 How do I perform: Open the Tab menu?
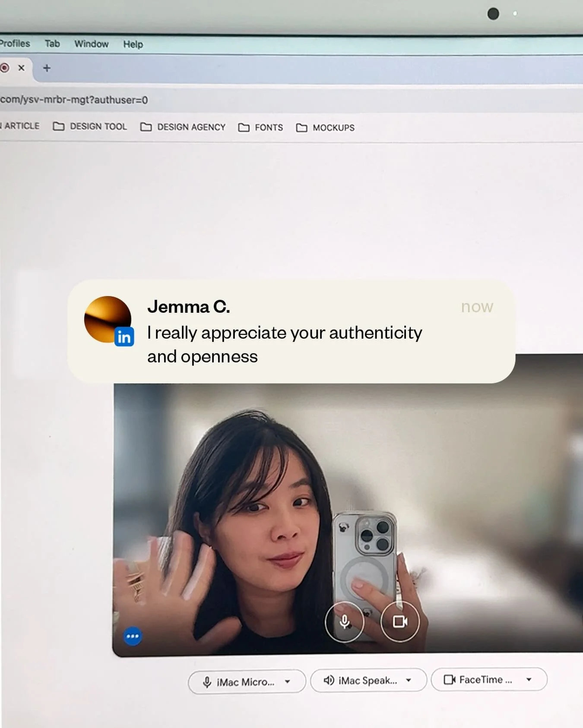click(52, 44)
